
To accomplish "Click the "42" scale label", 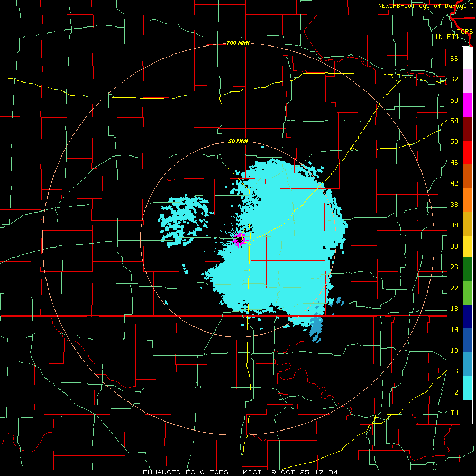I will pos(454,184).
